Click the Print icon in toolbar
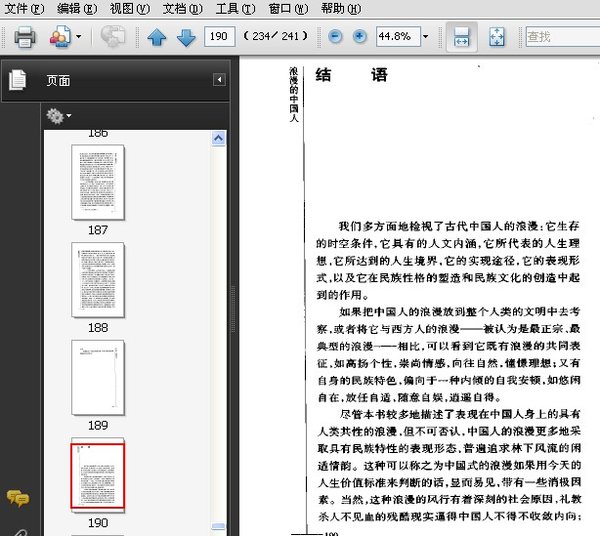Screen dimensions: 600x536 (x=25, y=38)
